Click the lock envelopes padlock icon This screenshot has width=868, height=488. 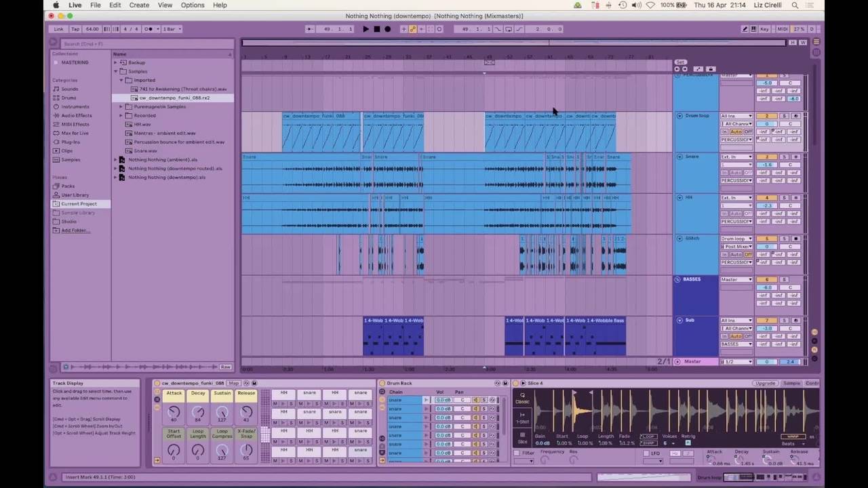tap(711, 68)
